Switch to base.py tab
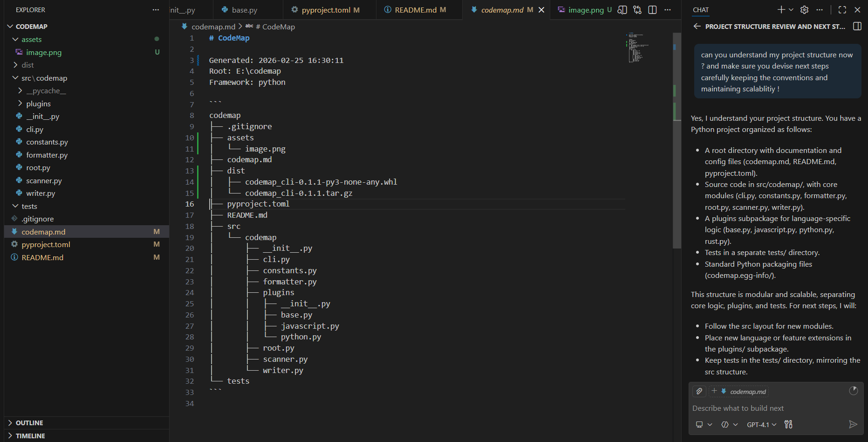 (x=248, y=10)
